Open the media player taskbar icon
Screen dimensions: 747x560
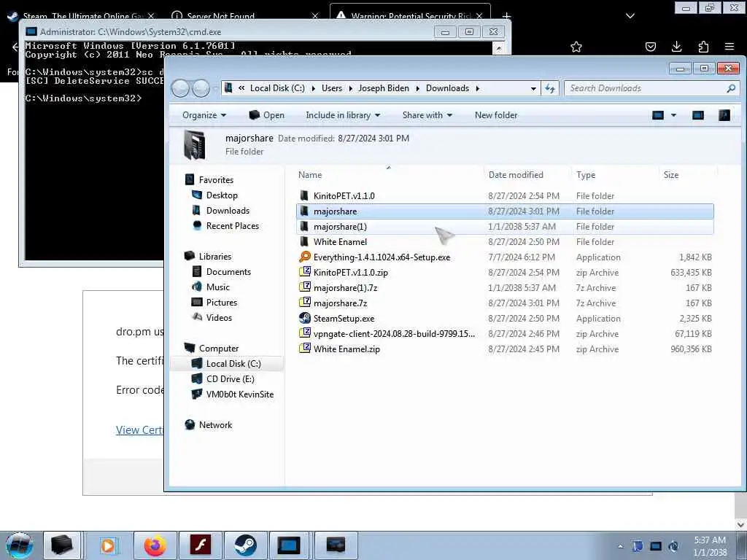[109, 545]
